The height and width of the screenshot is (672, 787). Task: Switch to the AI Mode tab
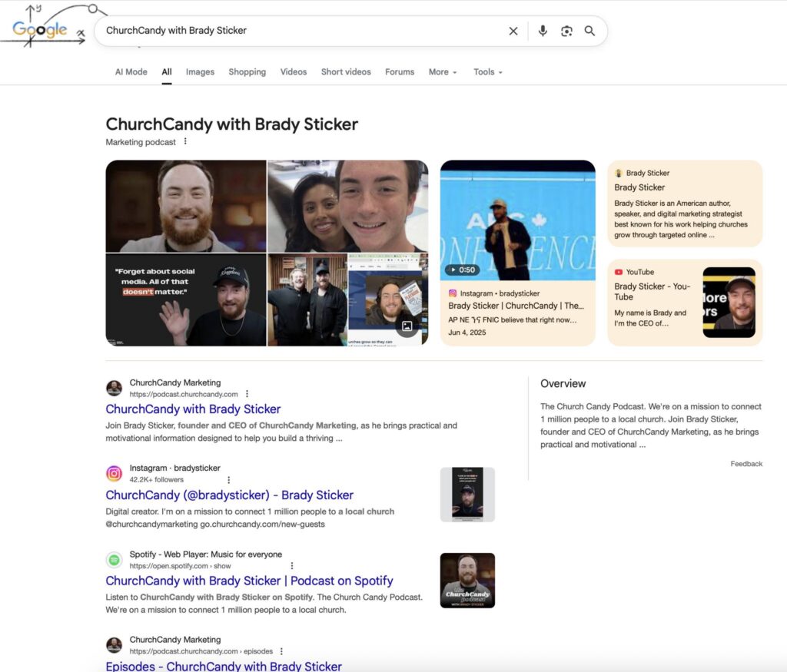coord(131,72)
